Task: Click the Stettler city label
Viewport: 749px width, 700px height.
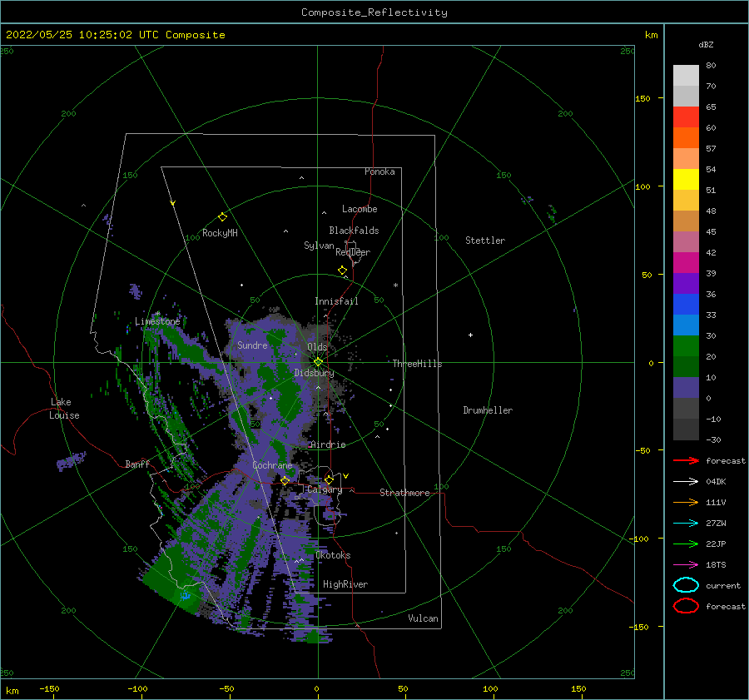Action: 485,241
